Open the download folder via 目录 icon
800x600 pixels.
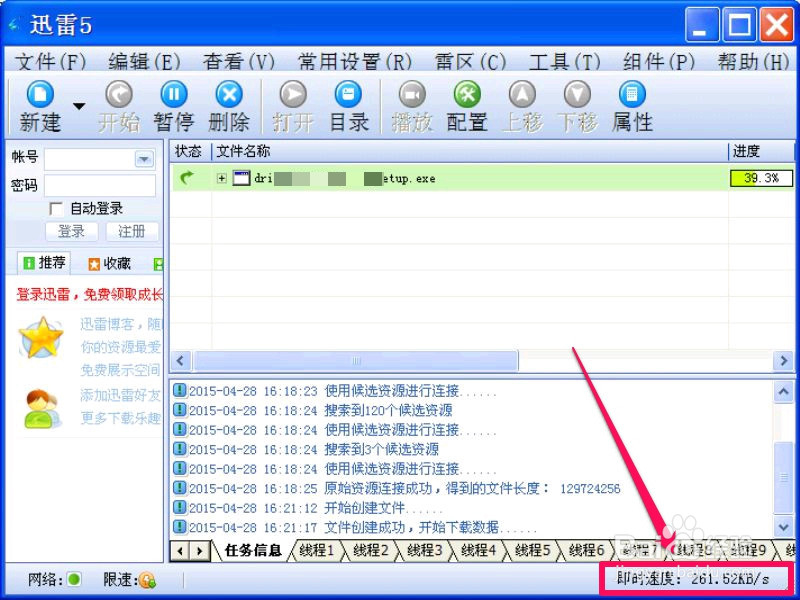[348, 95]
